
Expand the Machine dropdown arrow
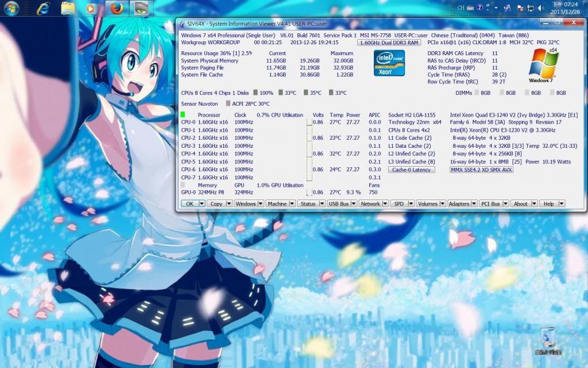(x=292, y=204)
